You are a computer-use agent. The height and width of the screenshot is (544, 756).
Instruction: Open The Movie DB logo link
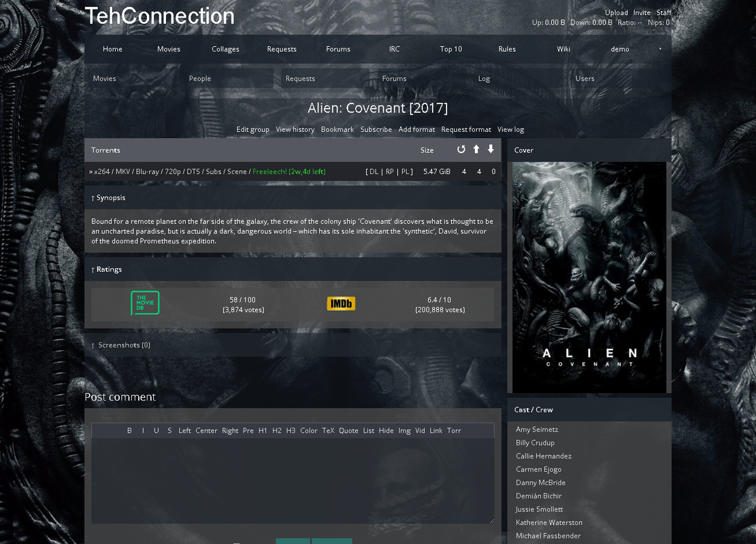[145, 303]
